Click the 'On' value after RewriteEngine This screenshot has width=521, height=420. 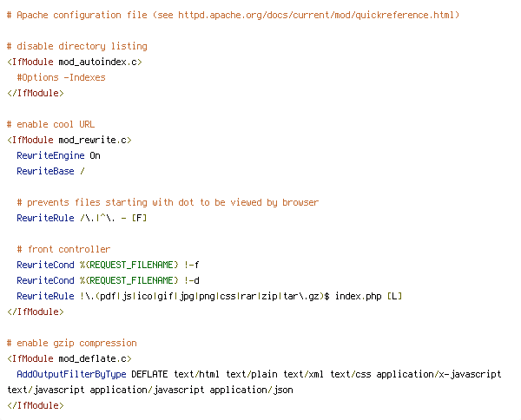[x=95, y=155]
